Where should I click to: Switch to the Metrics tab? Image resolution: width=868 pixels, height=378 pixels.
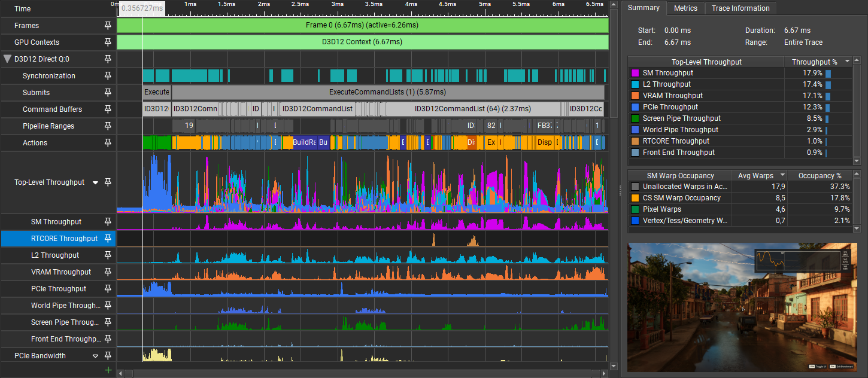click(685, 8)
